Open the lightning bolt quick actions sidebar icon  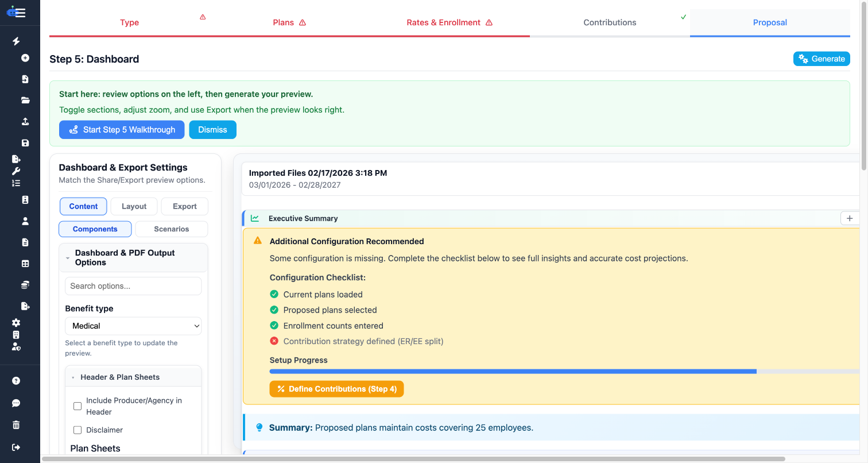(x=15, y=41)
